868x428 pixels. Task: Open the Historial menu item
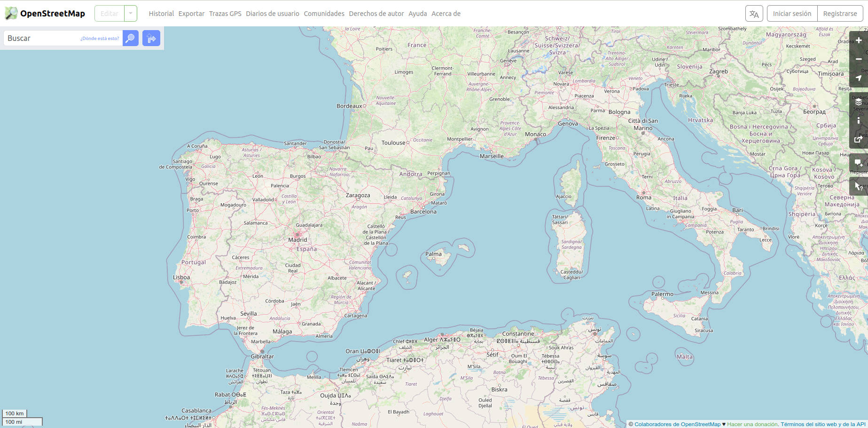[x=161, y=14]
